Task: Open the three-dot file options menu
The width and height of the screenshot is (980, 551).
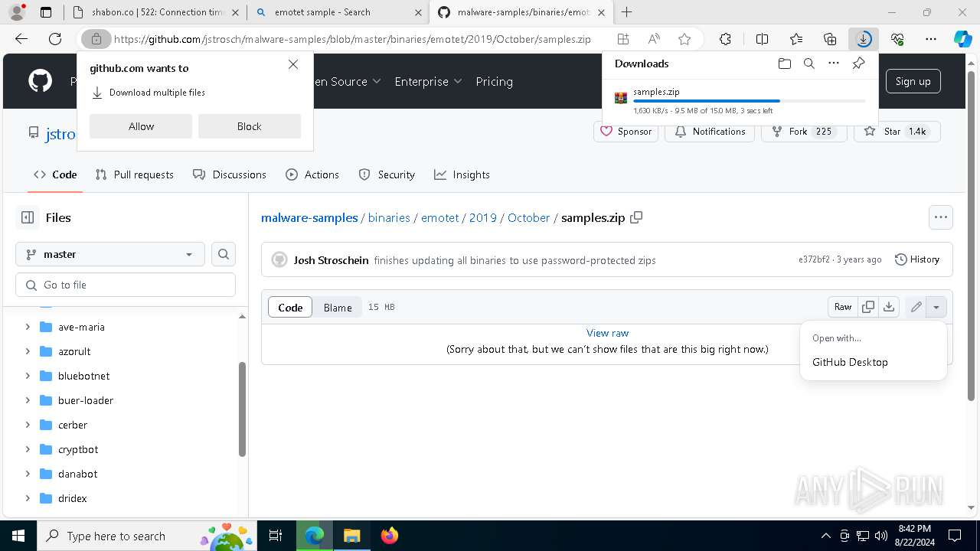Action: (x=941, y=217)
